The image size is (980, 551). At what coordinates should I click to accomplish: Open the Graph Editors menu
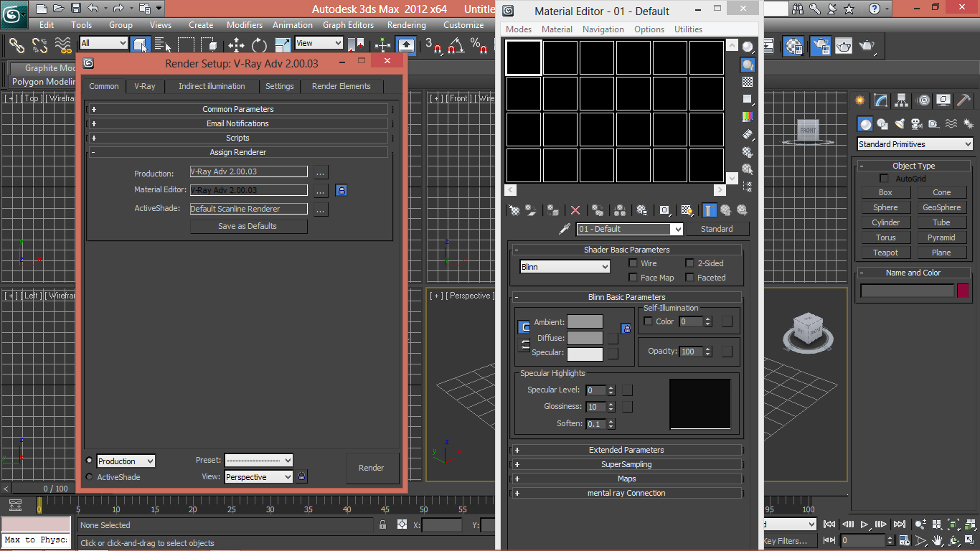pos(348,25)
